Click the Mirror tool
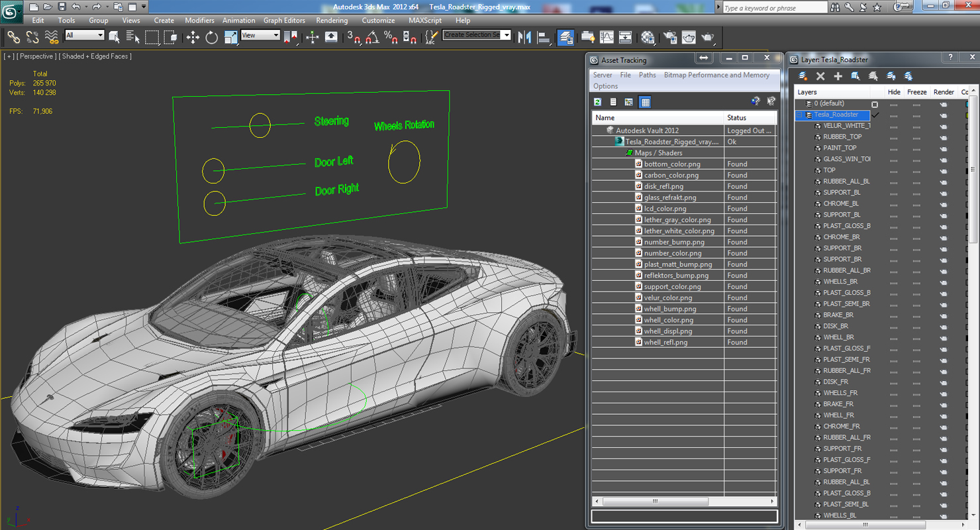The width and height of the screenshot is (980, 530). point(524,37)
